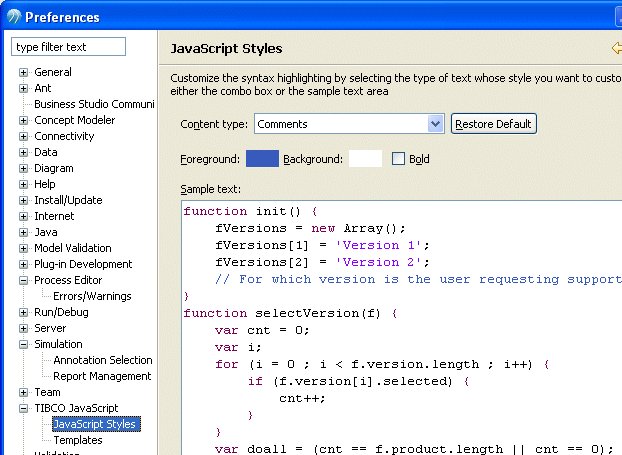Collapse the TIBCO JavaScript node
622x455 pixels.
pos(23,409)
